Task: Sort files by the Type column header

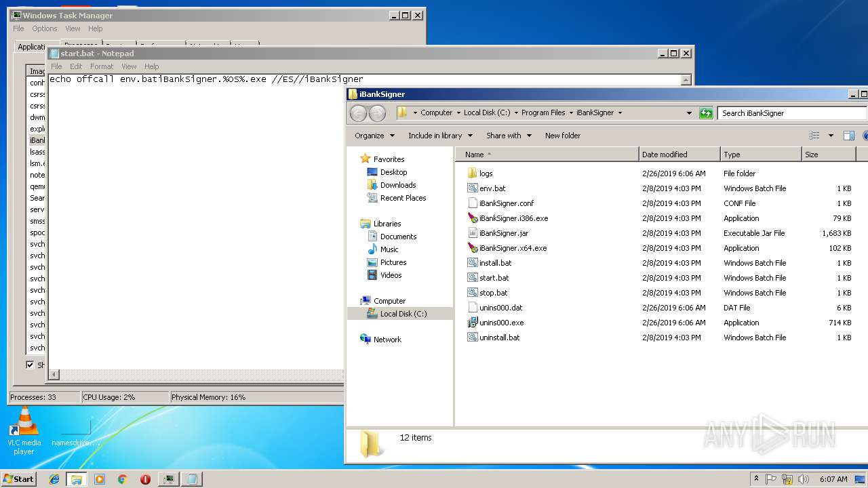Action: click(x=760, y=155)
